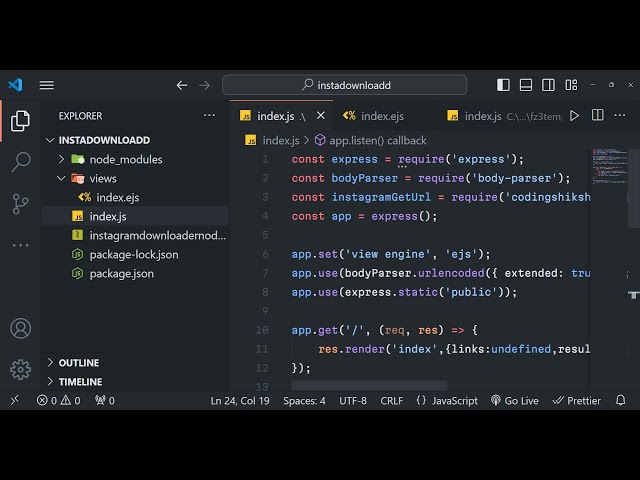
Task: Open the hamburger application menu
Action: pyautogui.click(x=47, y=85)
